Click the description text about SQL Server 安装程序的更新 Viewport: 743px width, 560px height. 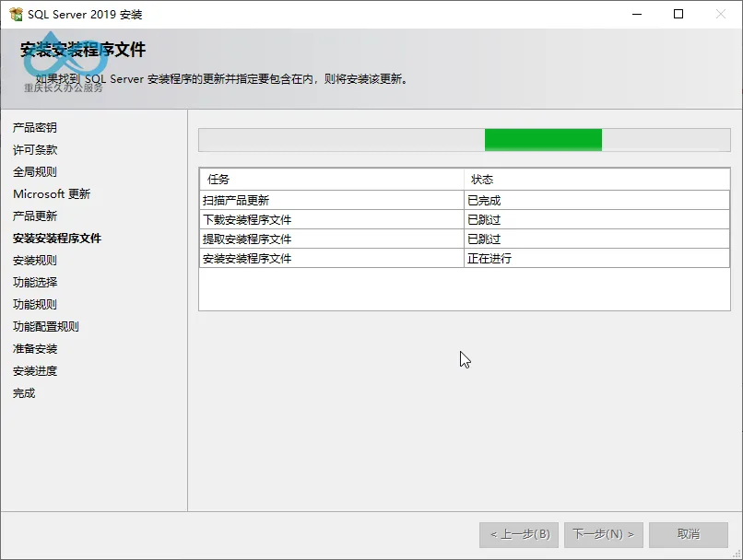(x=222, y=79)
